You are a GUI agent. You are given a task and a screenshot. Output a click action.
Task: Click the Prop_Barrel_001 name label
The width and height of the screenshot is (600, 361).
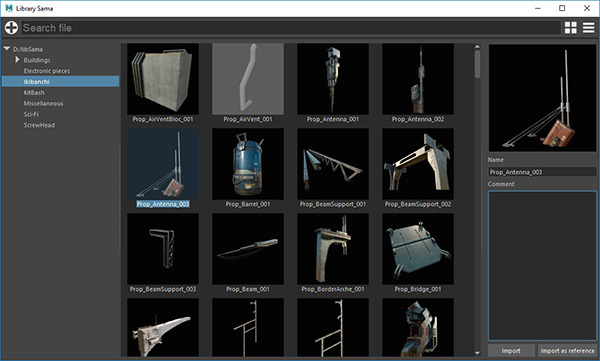pos(248,204)
